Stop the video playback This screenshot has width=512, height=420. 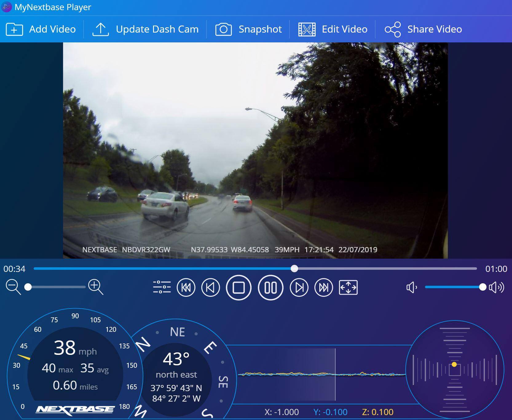click(238, 288)
